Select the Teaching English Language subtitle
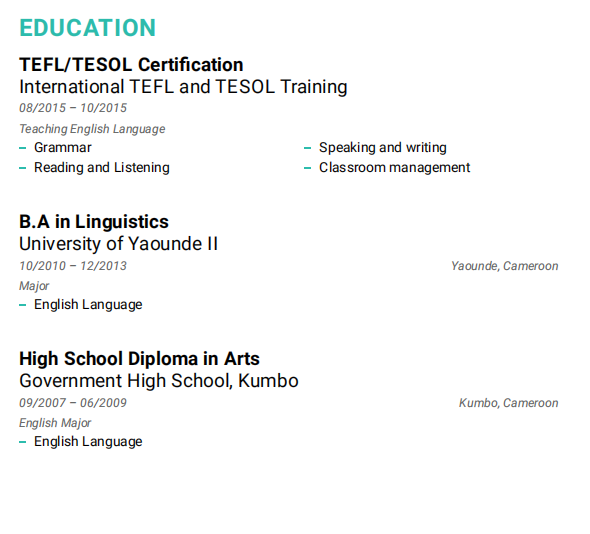This screenshot has width=590, height=534. [92, 129]
